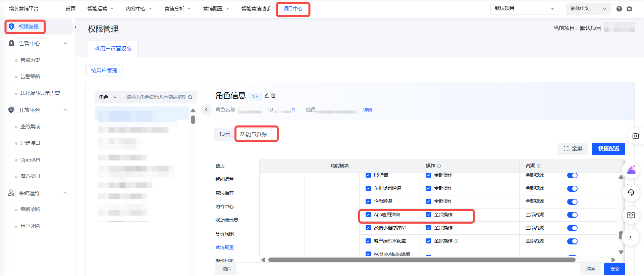Open the documentation book icon
This screenshot has height=276, width=644.
pos(631,215)
